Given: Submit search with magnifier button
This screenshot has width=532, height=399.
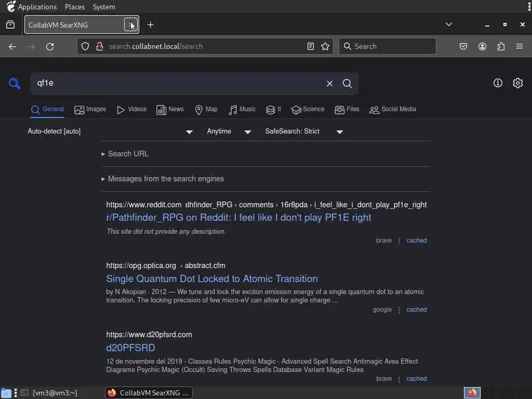Looking at the screenshot, I should (x=347, y=84).
